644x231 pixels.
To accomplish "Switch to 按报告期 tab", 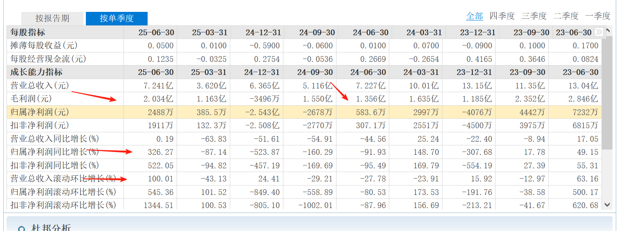I will coord(52,18).
